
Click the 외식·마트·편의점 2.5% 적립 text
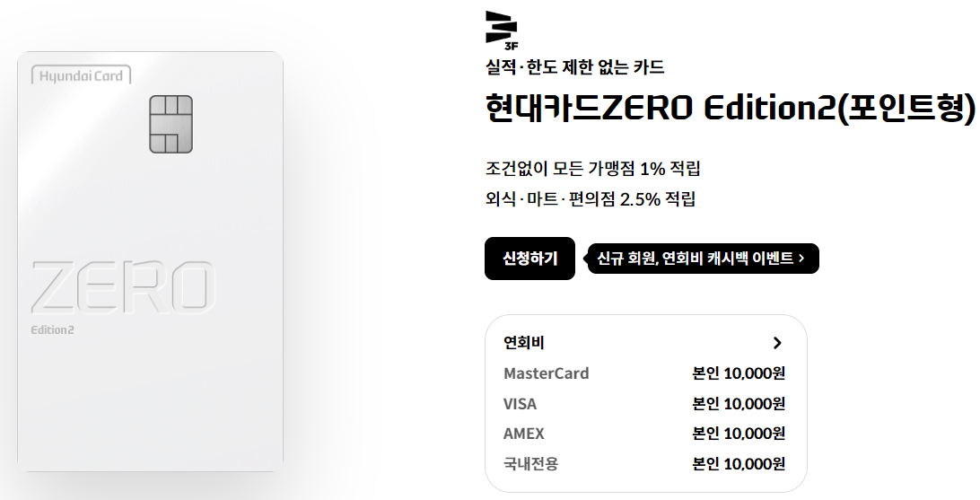click(x=591, y=199)
